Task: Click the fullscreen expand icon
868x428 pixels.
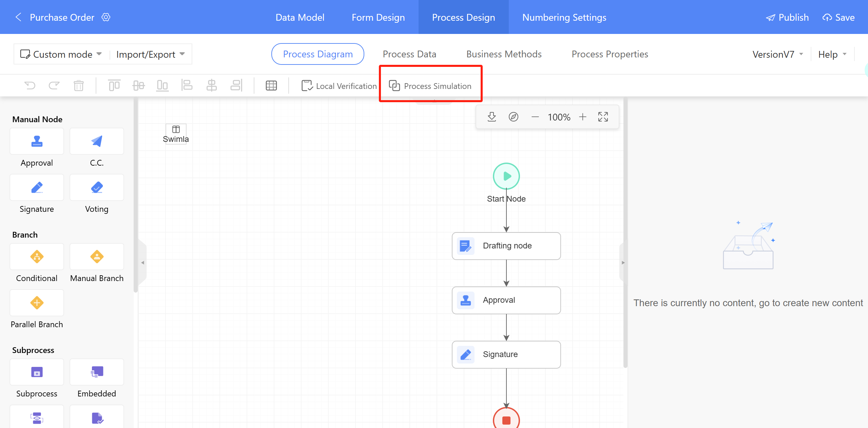Action: [603, 117]
